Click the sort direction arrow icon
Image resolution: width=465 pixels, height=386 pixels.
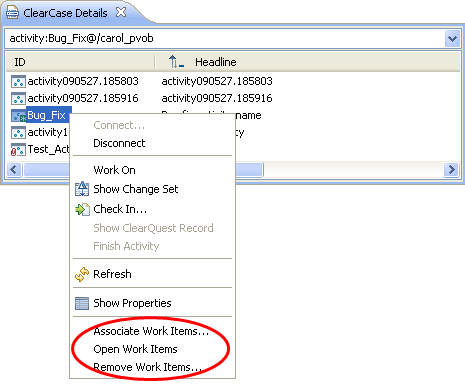pos(176,62)
